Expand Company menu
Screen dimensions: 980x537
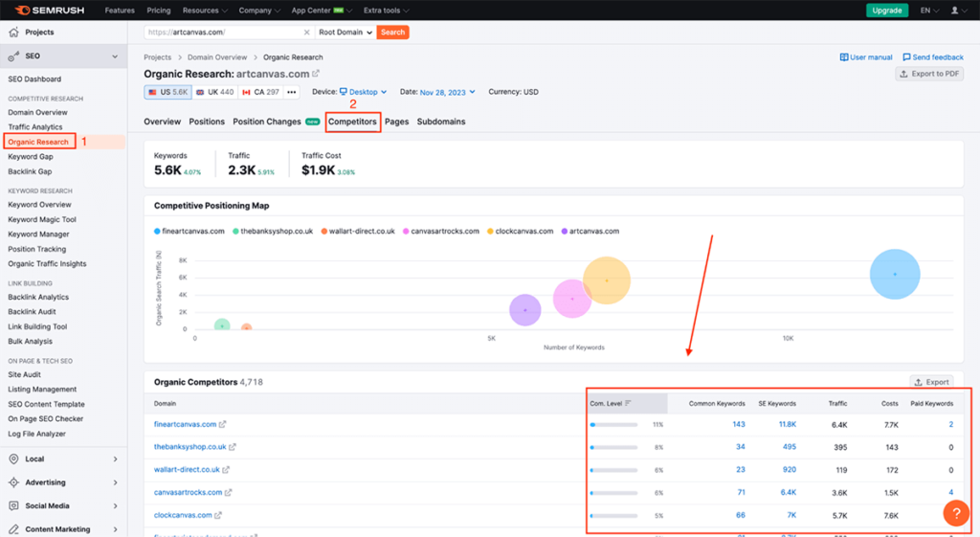(259, 11)
